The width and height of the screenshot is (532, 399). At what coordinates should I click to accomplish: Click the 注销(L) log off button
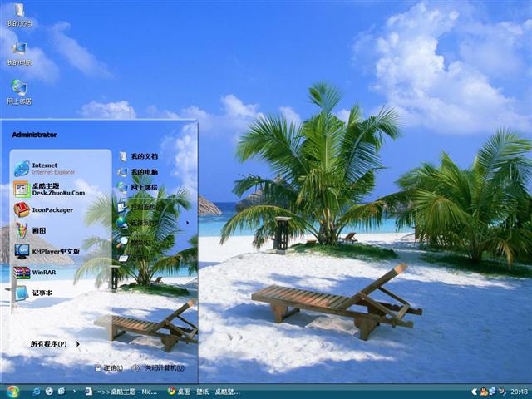(x=109, y=367)
